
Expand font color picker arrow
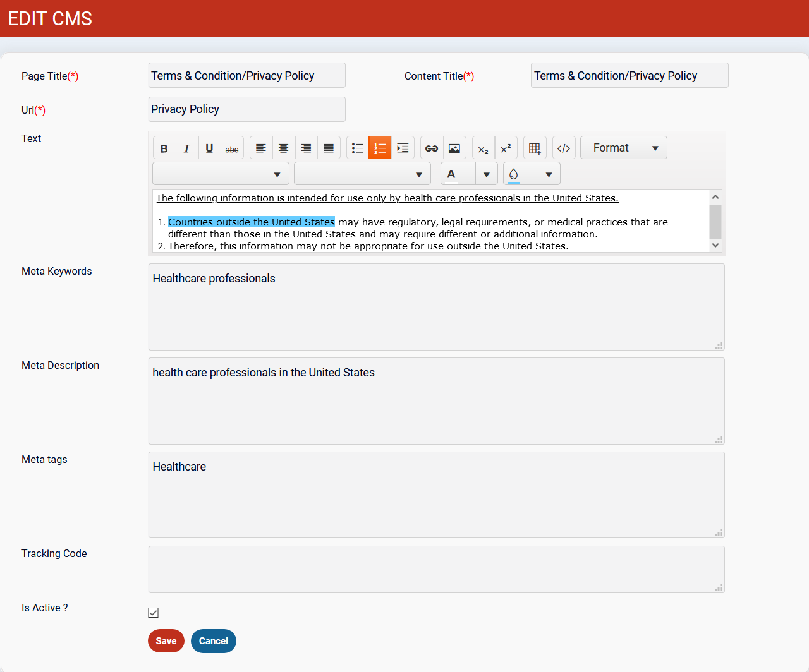(x=487, y=174)
